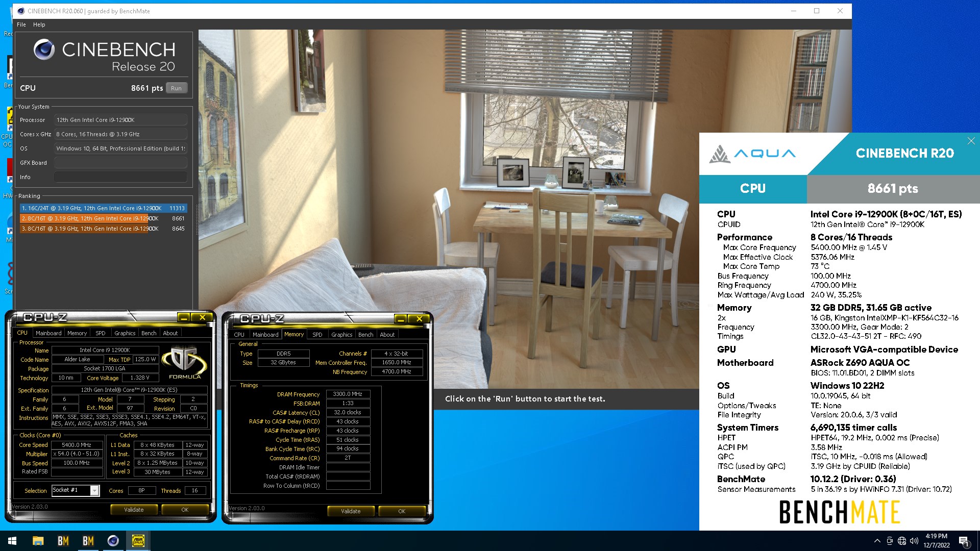The height and width of the screenshot is (551, 980).
Task: Switch to CPU tab in right CPU-Z window
Action: [x=239, y=335]
